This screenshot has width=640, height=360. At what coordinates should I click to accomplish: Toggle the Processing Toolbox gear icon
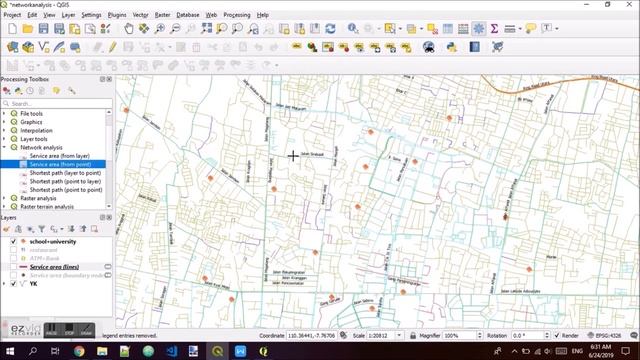[479, 29]
